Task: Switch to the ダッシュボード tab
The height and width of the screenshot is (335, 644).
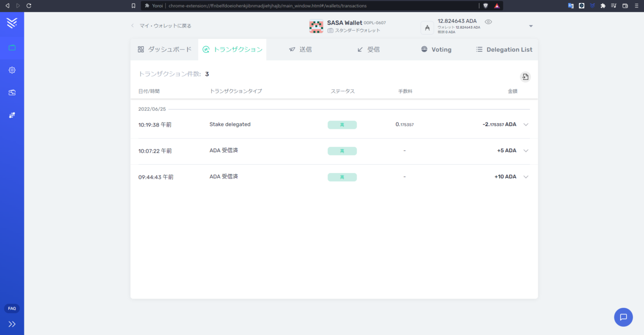Action: pyautogui.click(x=164, y=50)
